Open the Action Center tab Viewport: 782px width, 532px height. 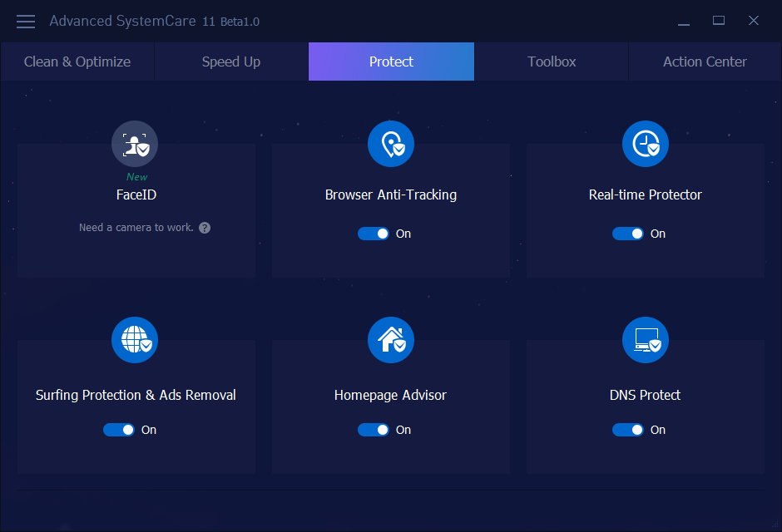[x=705, y=62]
